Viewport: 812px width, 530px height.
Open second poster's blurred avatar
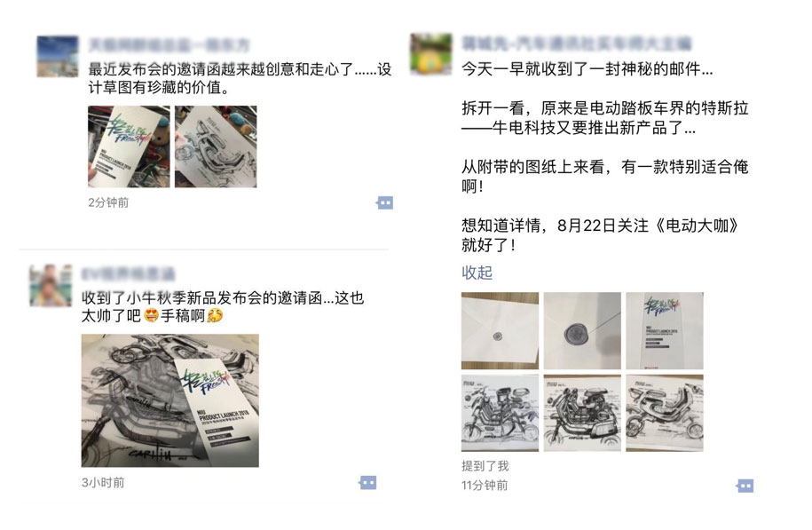(51, 286)
